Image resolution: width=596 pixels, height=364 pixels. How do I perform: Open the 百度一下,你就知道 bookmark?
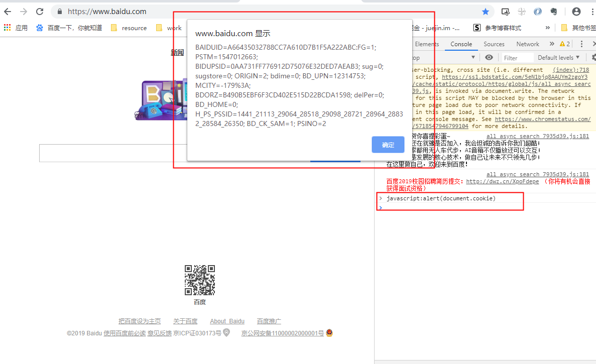point(69,28)
